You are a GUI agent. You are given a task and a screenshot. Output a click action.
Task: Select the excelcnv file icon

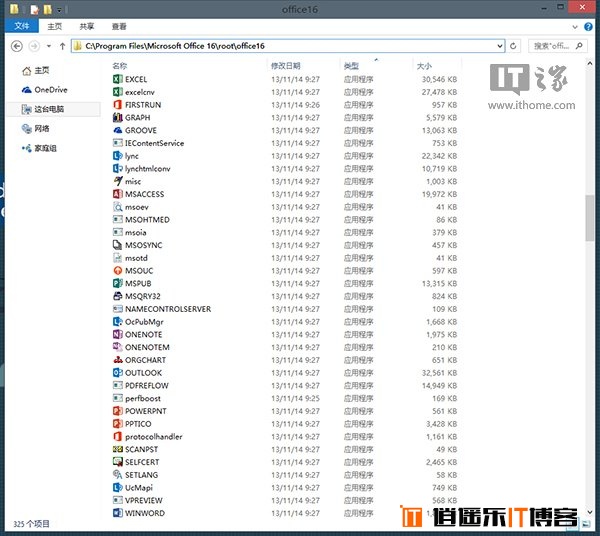tap(117, 92)
